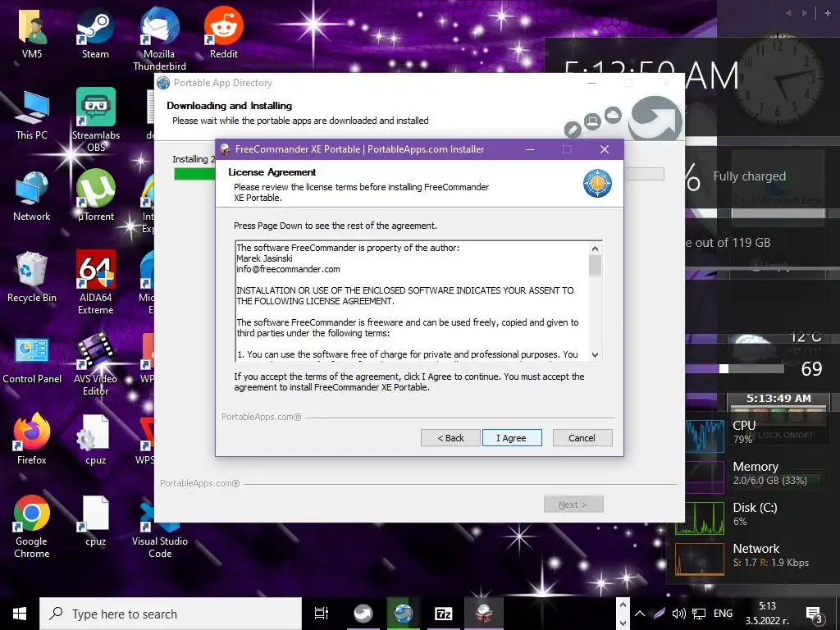Click the green installation progress bar
The width and height of the screenshot is (840, 630).
click(x=194, y=174)
